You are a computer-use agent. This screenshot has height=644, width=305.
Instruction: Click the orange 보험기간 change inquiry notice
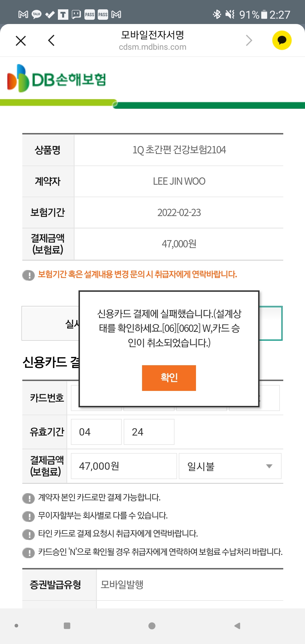[137, 274]
